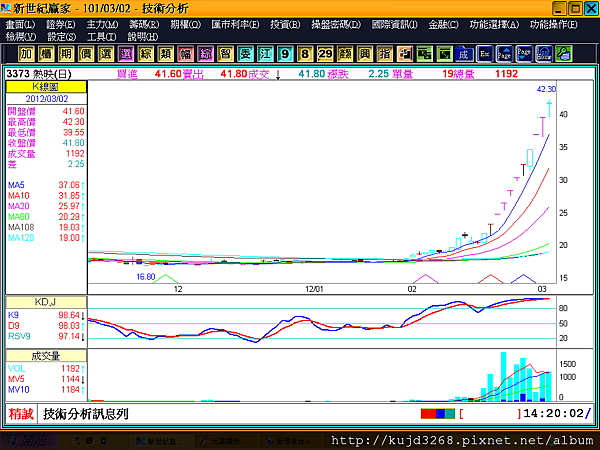Click the clock 14:20:02 in status bar
The image size is (600, 450).
click(553, 414)
